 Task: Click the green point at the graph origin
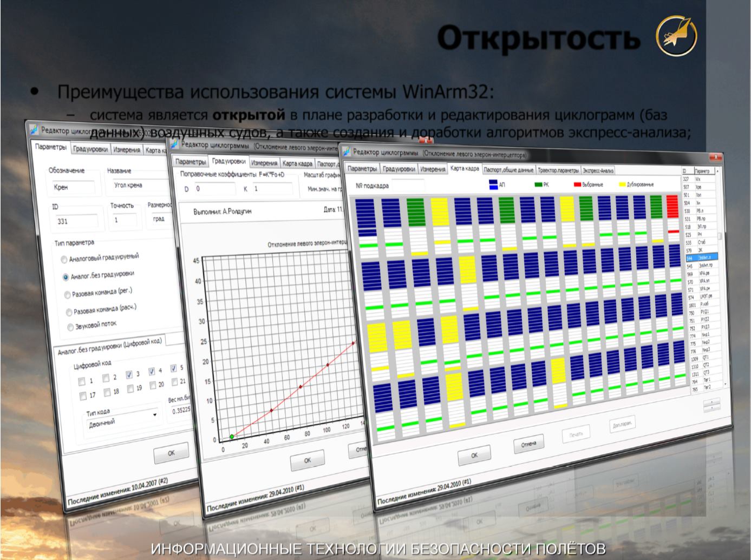click(231, 436)
